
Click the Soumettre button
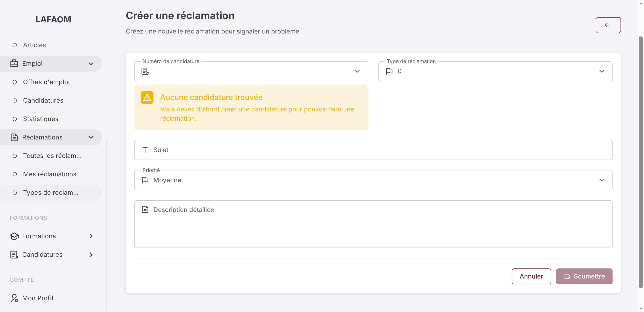584,276
